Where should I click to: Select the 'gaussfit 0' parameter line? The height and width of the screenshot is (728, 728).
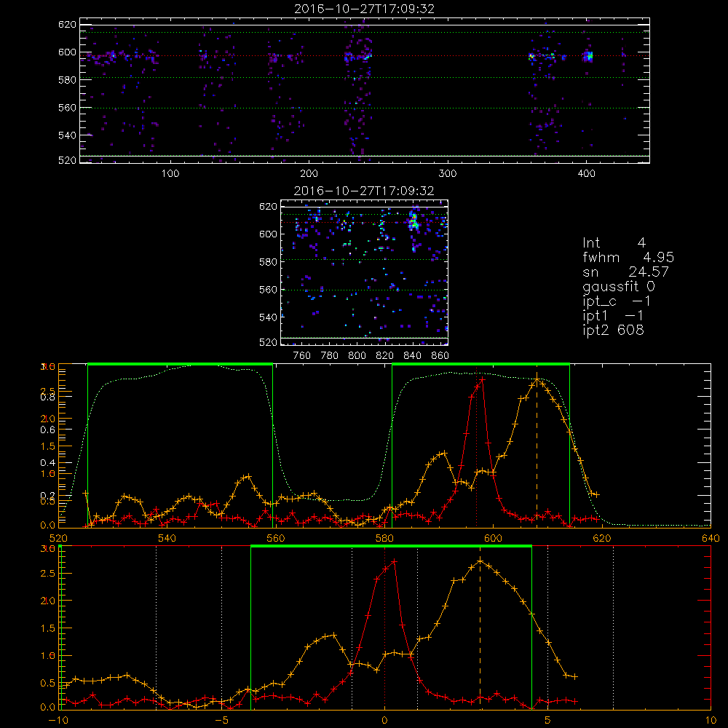pos(618,286)
